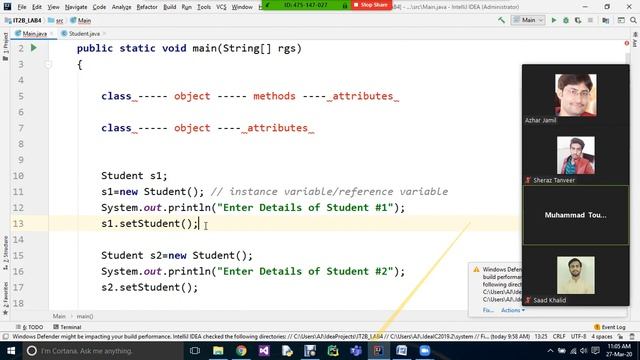
Task: Click the error indicator at top of editor scrollbar
Action: click(x=627, y=43)
